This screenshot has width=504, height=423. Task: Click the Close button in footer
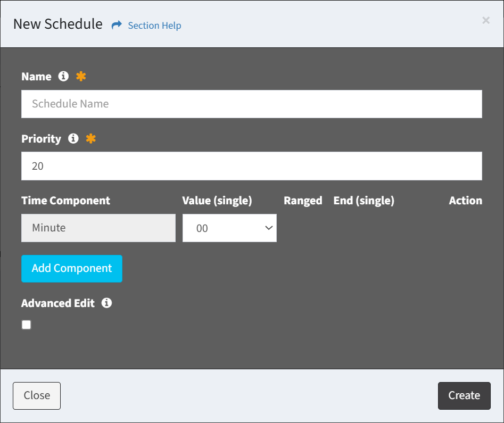coord(37,395)
